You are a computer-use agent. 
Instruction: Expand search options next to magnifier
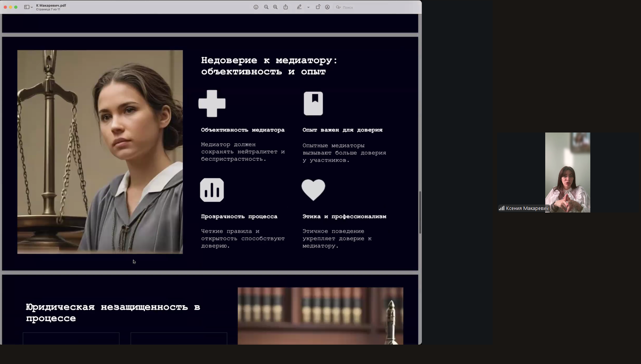tap(338, 7)
